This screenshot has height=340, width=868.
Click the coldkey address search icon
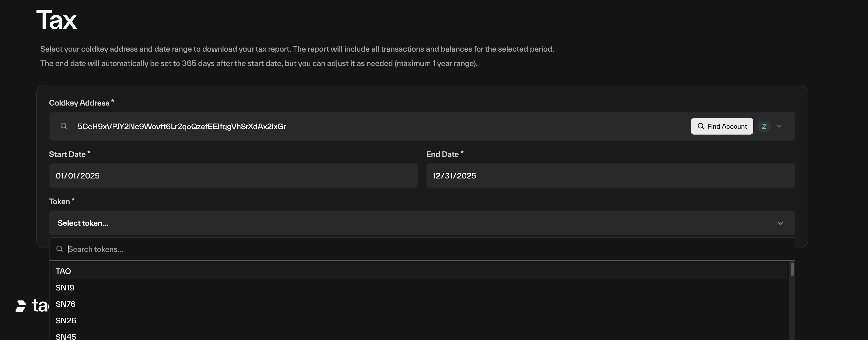(x=64, y=126)
